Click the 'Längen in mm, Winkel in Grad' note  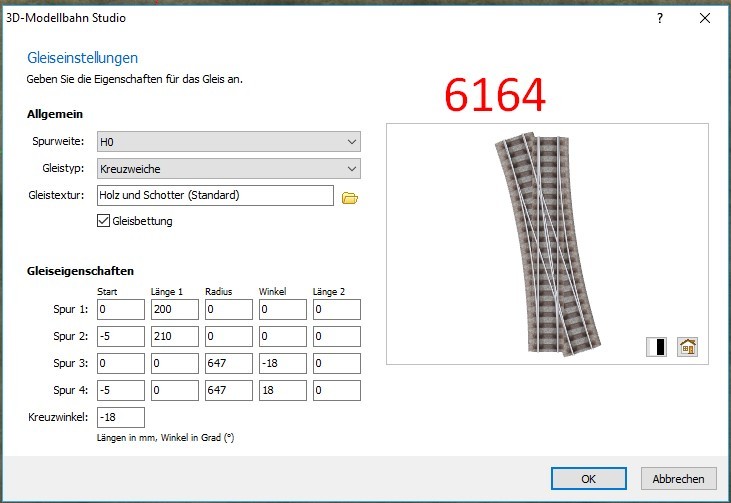point(166,438)
